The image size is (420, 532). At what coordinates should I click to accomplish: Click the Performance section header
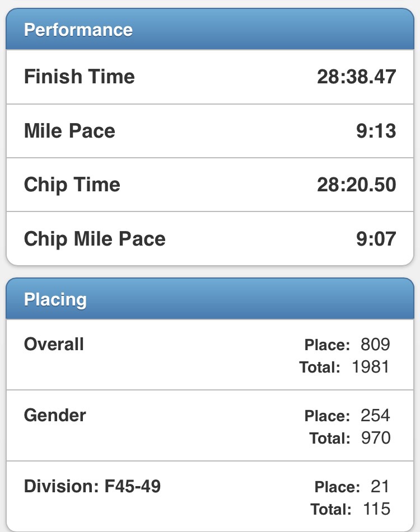[x=78, y=30]
